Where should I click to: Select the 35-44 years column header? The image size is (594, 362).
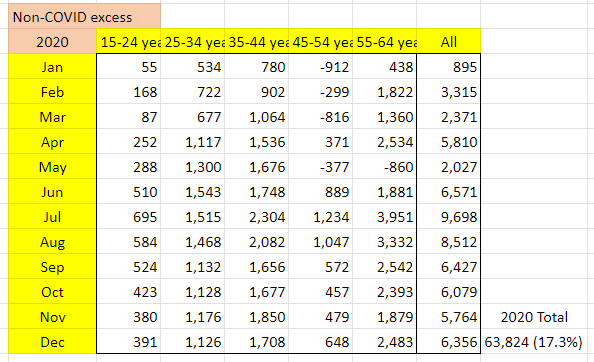[256, 41]
